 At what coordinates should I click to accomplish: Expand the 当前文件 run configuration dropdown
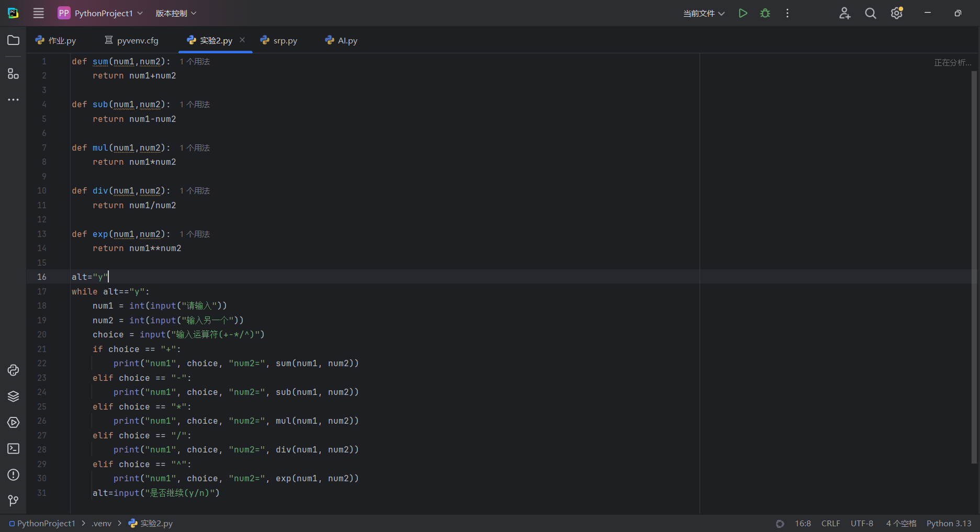[704, 13]
